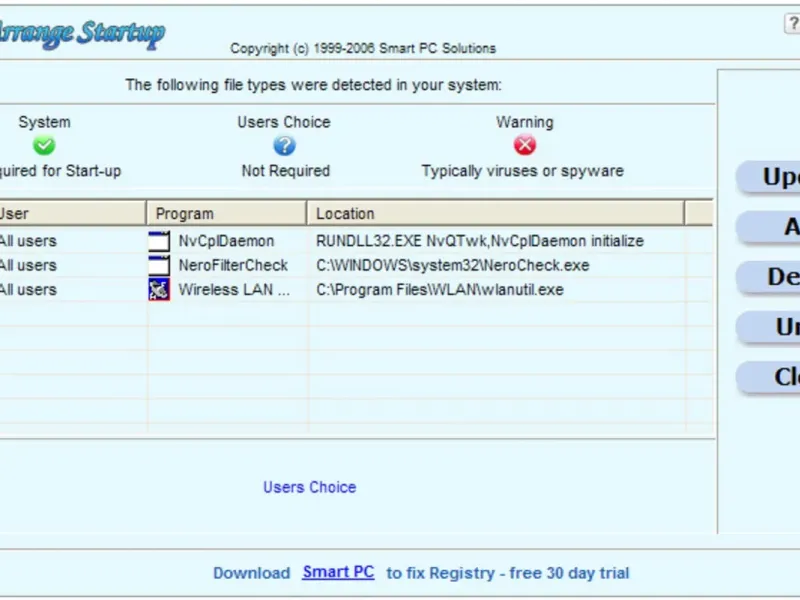Select the NeroFilterCheck program icon

point(159,265)
